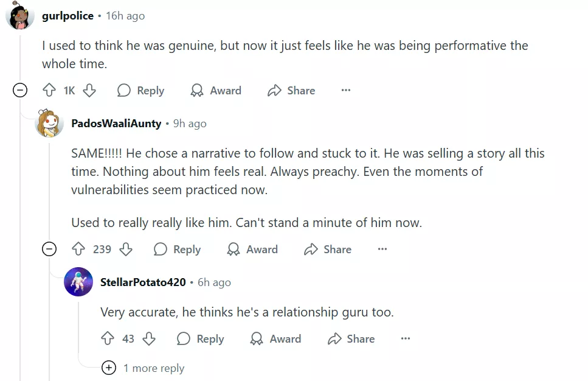The height and width of the screenshot is (381, 588).
Task: Open more options for StellarPotato420's comment
Action: point(406,338)
